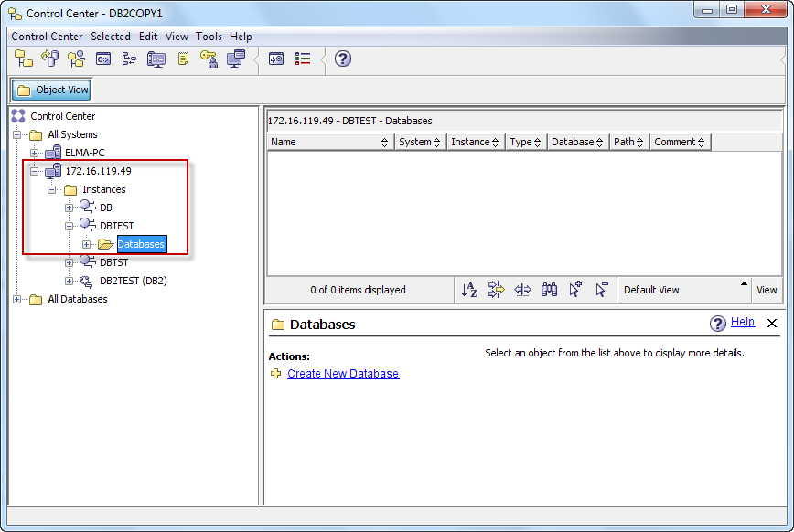Open Health Center monitor icon
Screen dimensions: 794x532
tap(156, 59)
